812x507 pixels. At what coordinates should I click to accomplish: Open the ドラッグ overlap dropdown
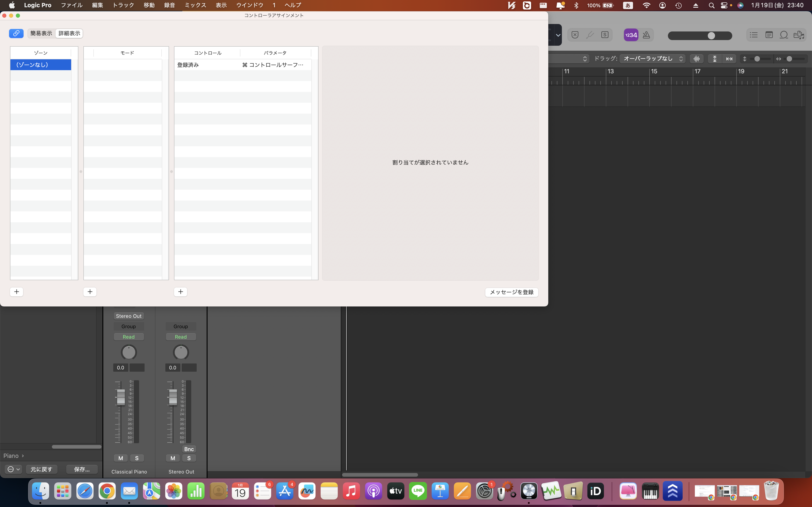click(x=652, y=59)
